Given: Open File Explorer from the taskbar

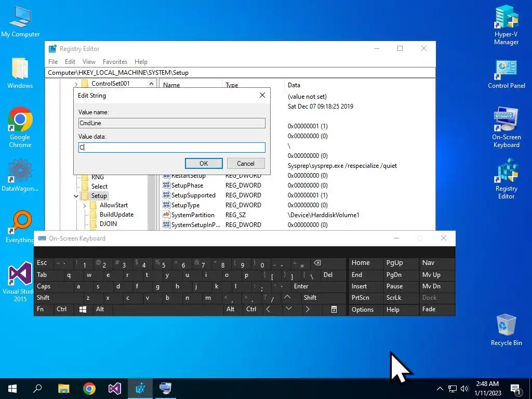Looking at the screenshot, I should [x=63, y=389].
